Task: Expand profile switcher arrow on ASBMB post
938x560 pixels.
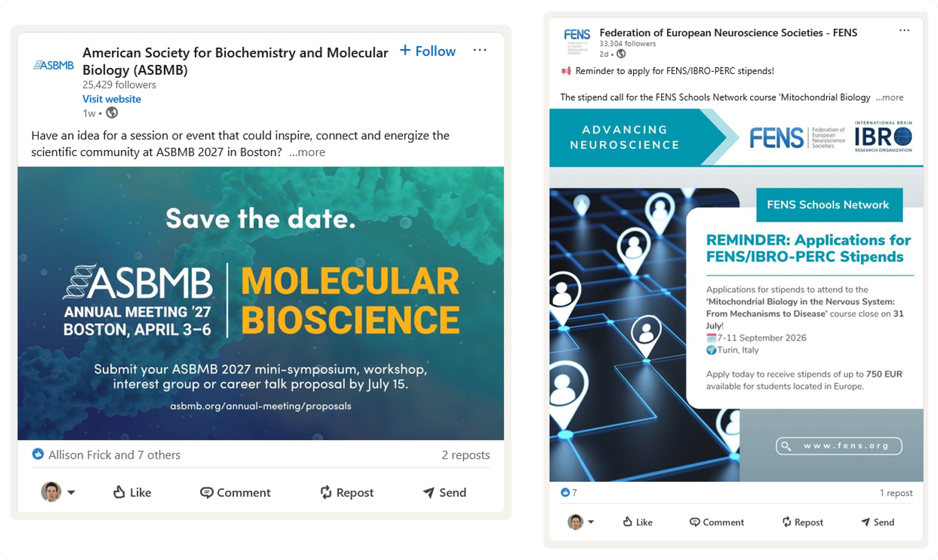Action: [x=71, y=492]
